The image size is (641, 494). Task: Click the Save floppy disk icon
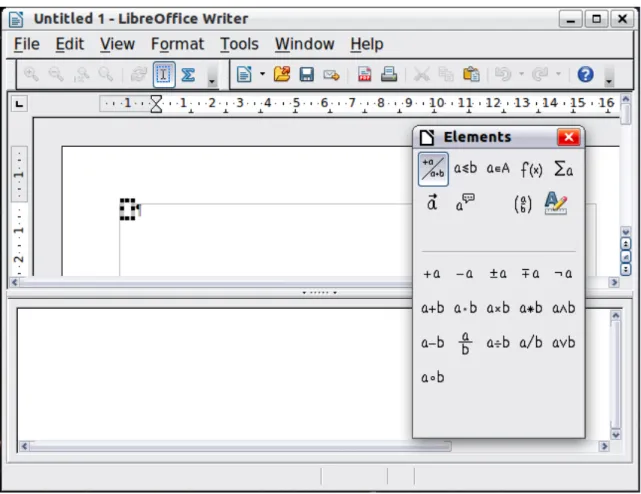(x=307, y=74)
